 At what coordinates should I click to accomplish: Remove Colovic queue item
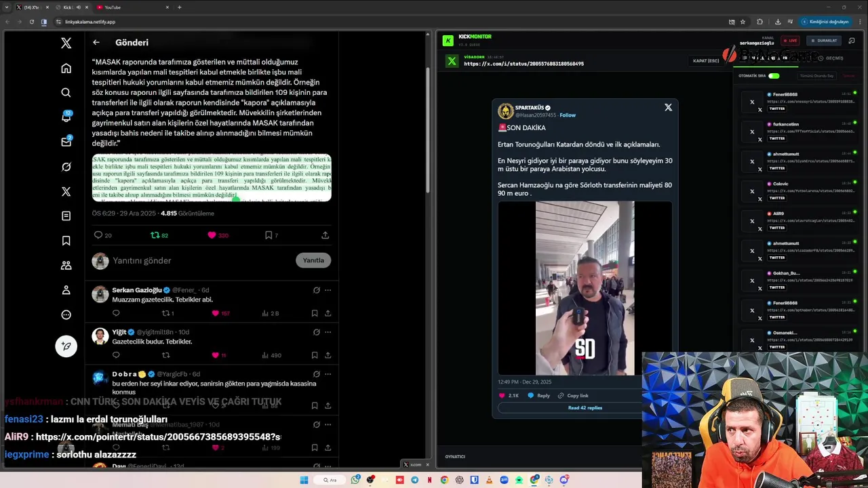tap(751, 191)
